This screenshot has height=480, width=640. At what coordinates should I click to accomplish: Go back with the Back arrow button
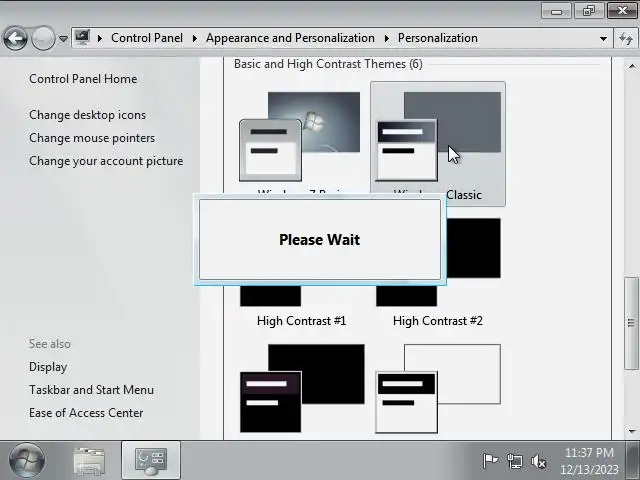[x=15, y=39]
